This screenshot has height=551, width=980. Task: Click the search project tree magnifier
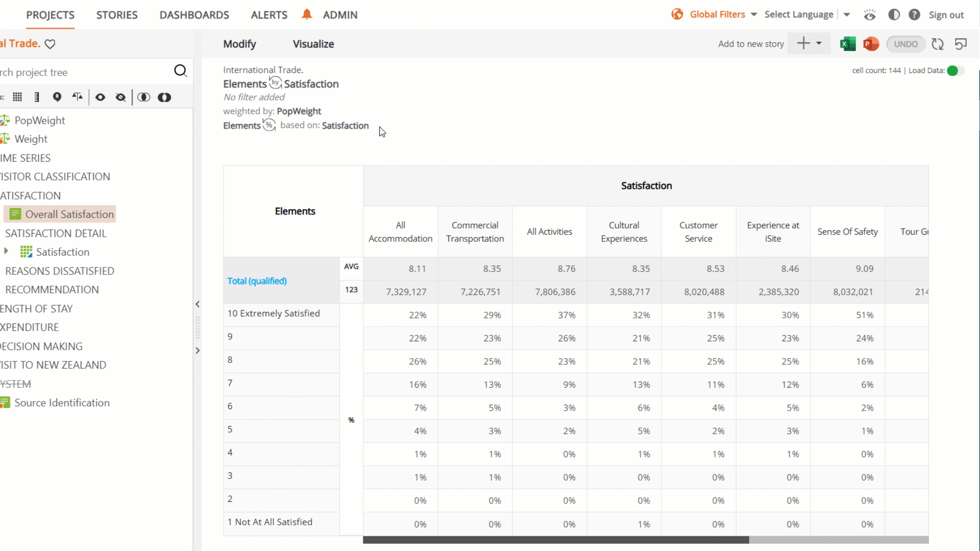point(181,71)
